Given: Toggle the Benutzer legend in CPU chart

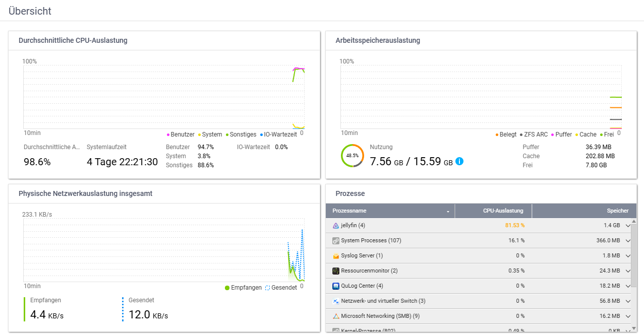Looking at the screenshot, I should pos(181,135).
